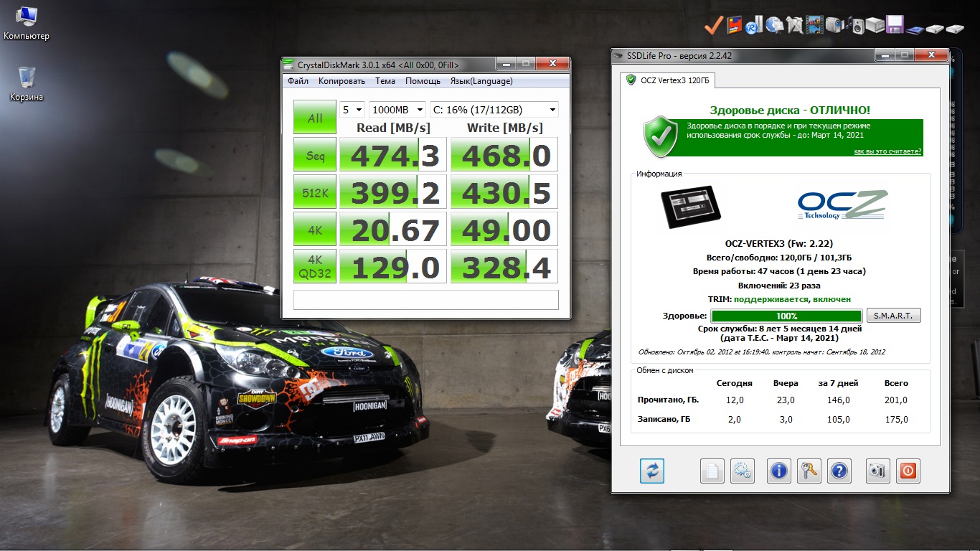
Task: Click the OCZ Technology logo
Action: click(x=843, y=205)
